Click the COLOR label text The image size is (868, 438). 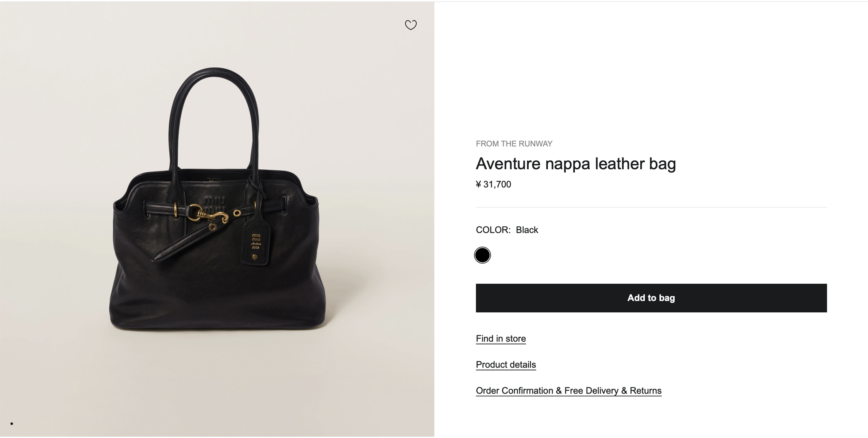coord(493,230)
